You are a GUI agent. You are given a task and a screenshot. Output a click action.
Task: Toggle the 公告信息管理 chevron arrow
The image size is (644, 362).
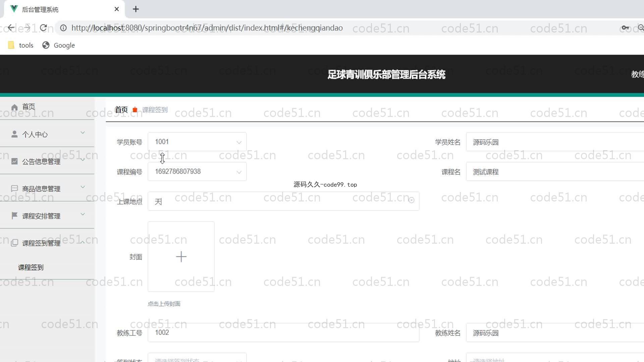click(83, 160)
